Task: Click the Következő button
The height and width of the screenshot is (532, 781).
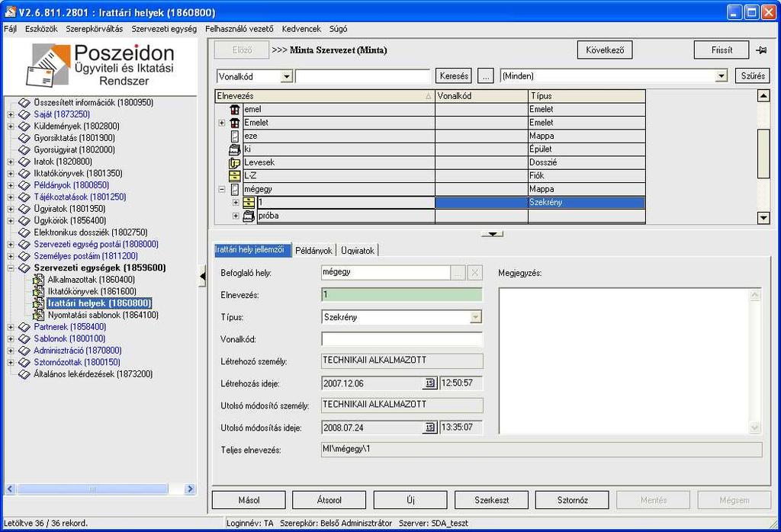Action: click(605, 50)
